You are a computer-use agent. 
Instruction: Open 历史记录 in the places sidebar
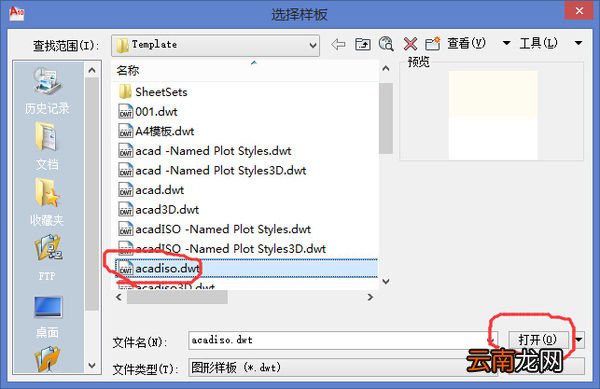(47, 91)
